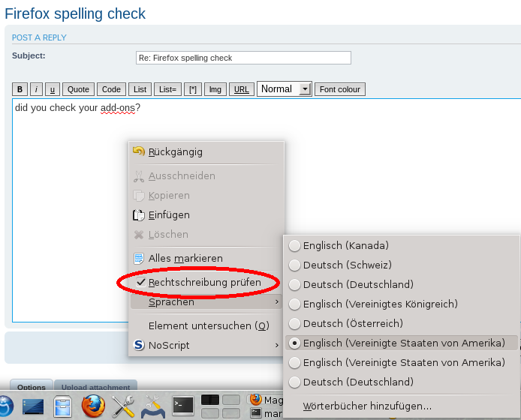The height and width of the screenshot is (420, 521).
Task: Switch to the active dark virtual desktop
Action: pos(210,400)
